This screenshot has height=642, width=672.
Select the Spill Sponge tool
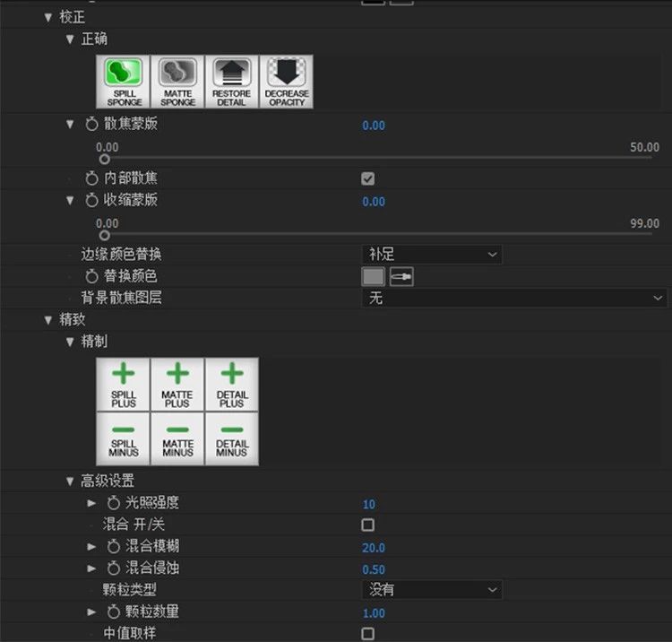[124, 82]
